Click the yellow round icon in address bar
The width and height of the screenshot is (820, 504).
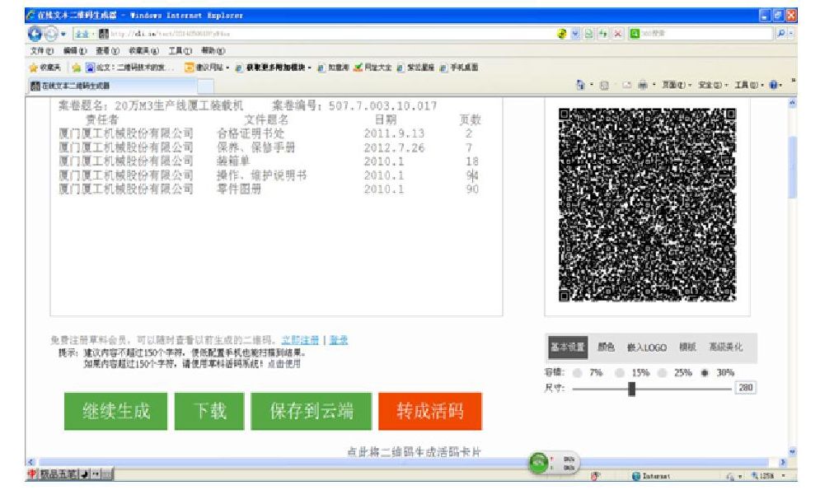pos(562,34)
